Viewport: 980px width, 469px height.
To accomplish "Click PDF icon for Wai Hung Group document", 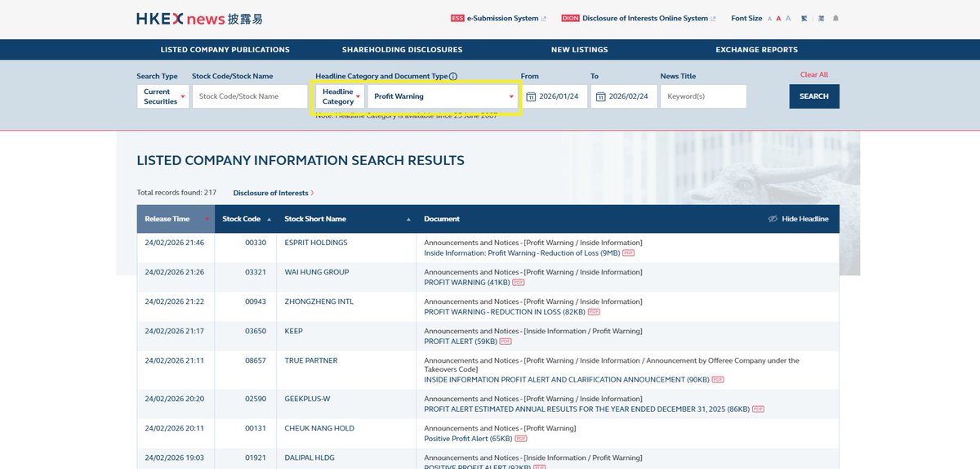I will (x=519, y=283).
